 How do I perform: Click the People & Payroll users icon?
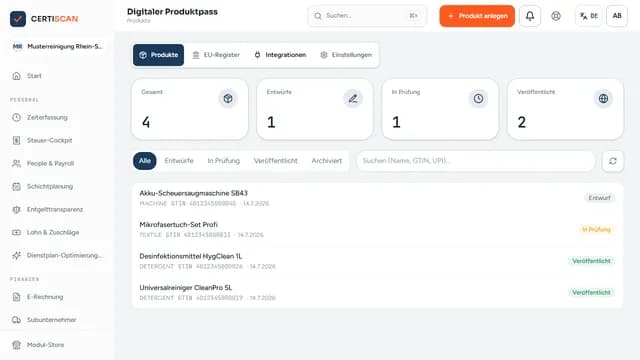(x=16, y=163)
